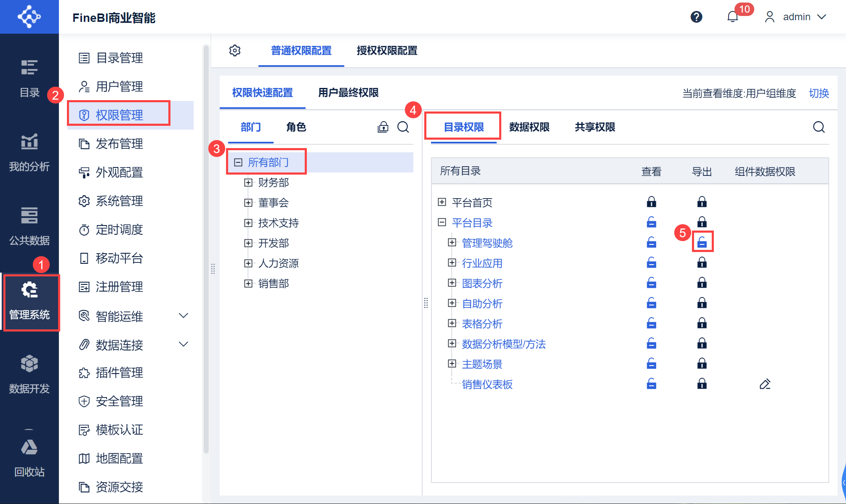Viewport: 846px width, 504px height.
Task: Toggle view permission lock for 平台首页
Action: (x=651, y=202)
